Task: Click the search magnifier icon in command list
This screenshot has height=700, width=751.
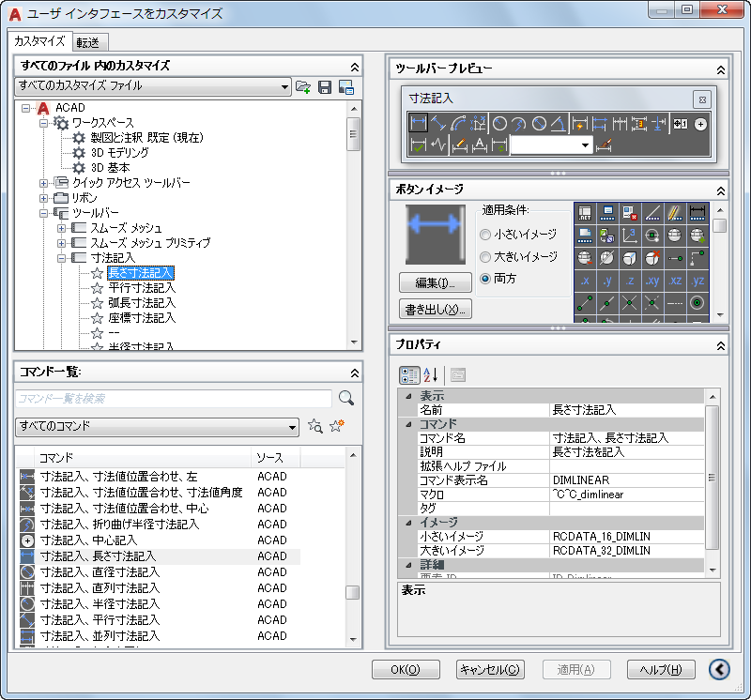Action: click(x=346, y=398)
